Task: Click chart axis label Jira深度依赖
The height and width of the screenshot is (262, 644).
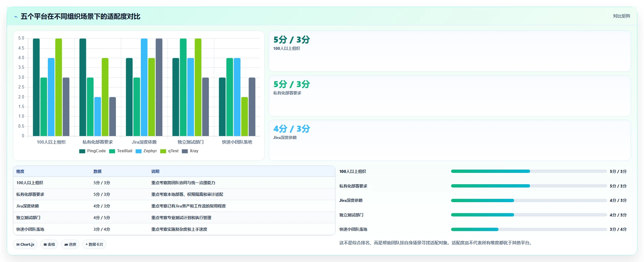Action: (x=144, y=142)
